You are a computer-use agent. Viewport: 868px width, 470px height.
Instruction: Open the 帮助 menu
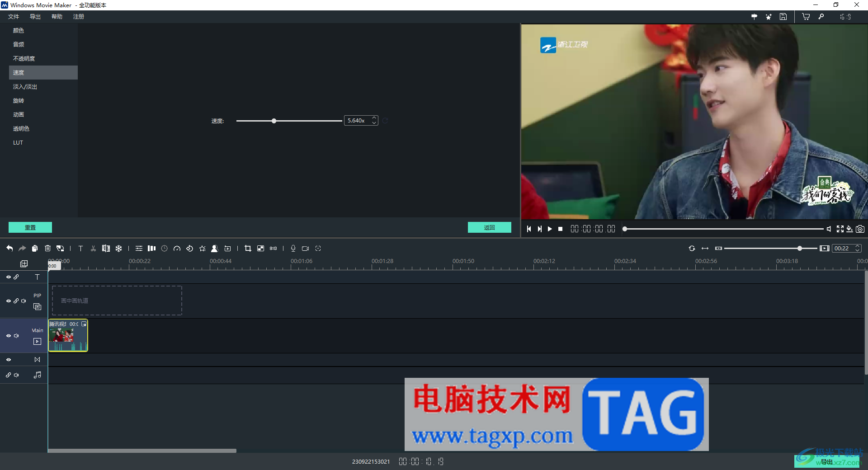[x=57, y=17]
